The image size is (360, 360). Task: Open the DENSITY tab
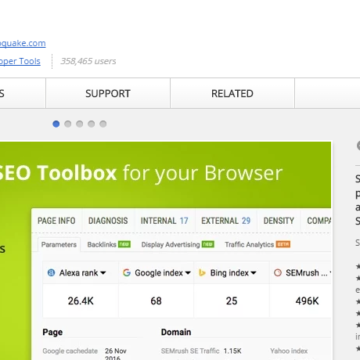click(279, 221)
